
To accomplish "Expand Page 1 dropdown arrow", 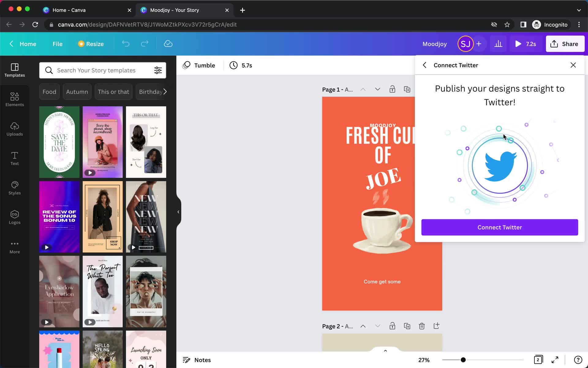I will tap(377, 89).
